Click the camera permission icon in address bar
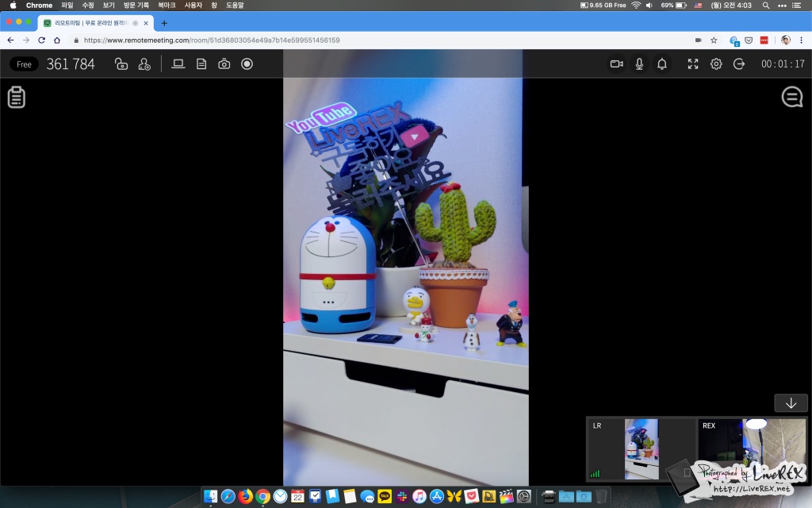This screenshot has height=508, width=812. point(698,40)
